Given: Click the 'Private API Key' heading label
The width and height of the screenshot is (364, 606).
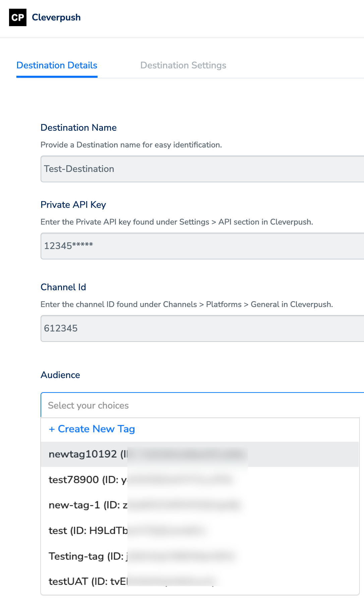Looking at the screenshot, I should tap(73, 205).
